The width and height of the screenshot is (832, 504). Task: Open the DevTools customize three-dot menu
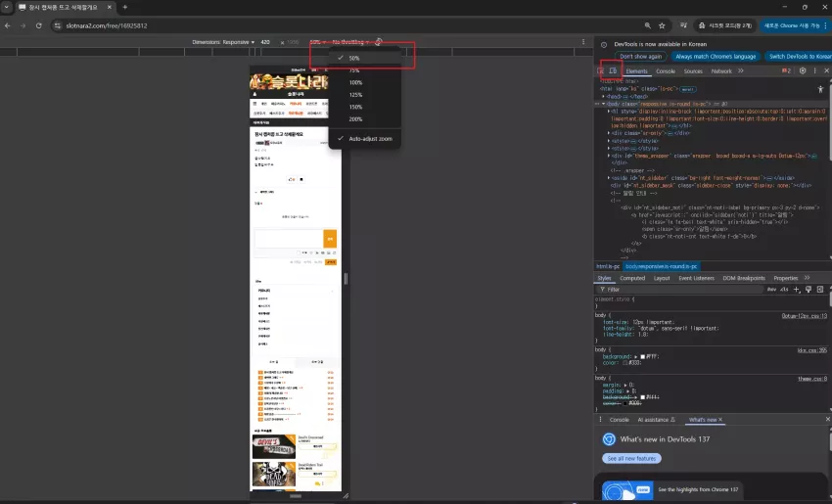click(814, 70)
